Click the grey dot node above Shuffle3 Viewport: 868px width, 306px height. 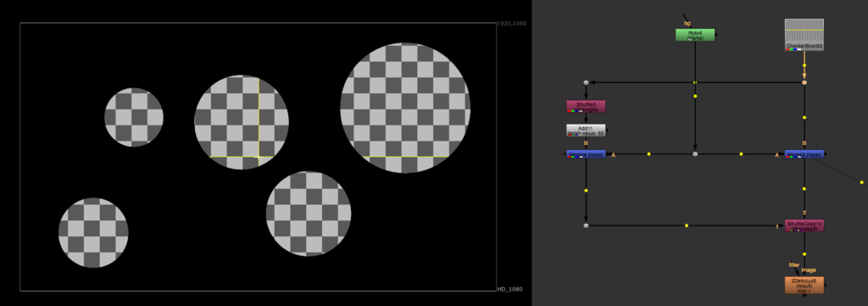(x=586, y=82)
